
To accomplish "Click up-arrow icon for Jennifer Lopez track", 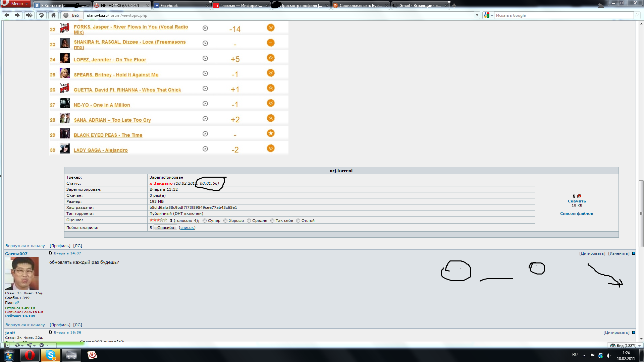I will coord(271,58).
